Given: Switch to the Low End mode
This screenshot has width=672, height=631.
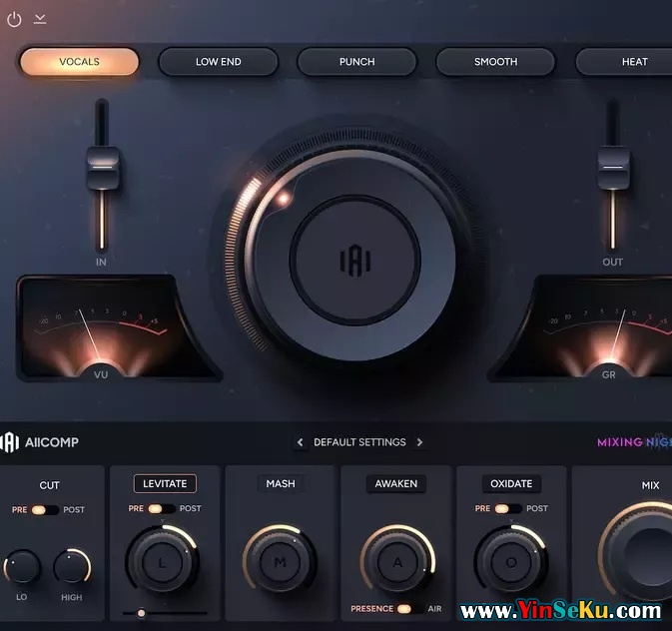Looking at the screenshot, I should click(x=218, y=62).
